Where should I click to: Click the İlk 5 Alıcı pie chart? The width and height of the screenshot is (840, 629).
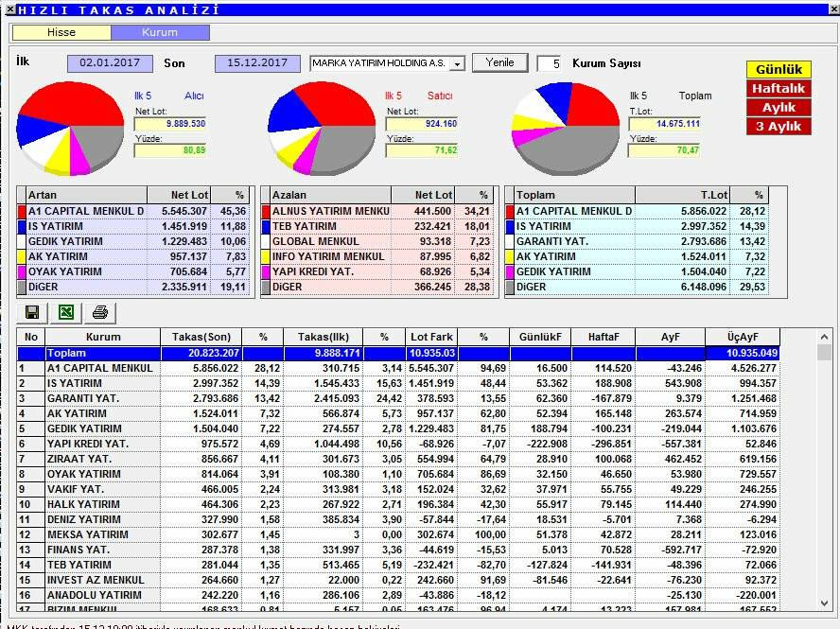point(70,128)
